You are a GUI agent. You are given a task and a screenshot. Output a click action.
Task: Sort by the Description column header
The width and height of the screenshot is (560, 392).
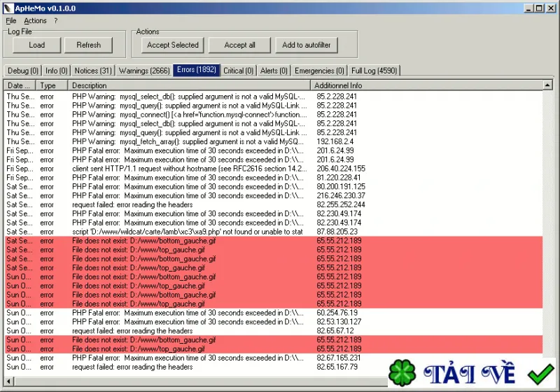coord(189,85)
